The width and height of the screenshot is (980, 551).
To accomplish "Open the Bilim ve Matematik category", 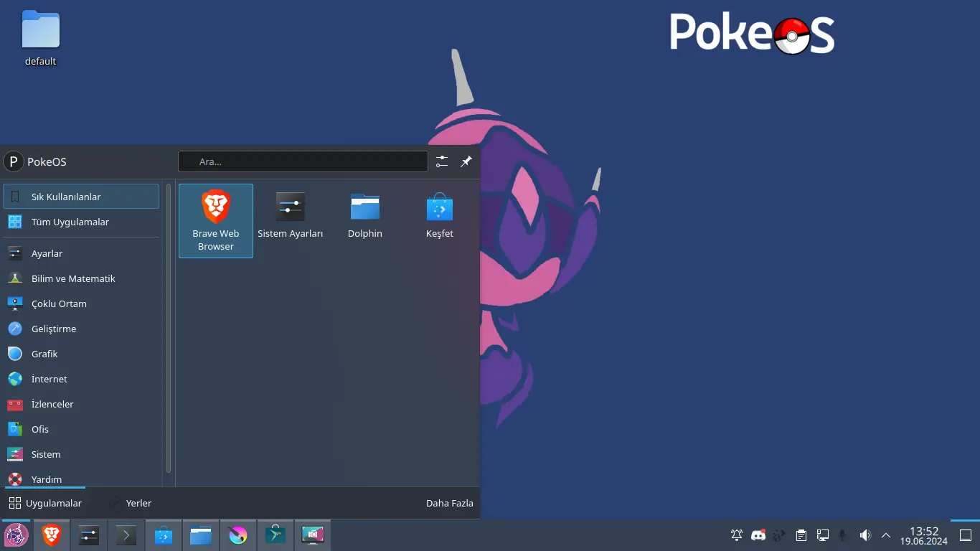I will [x=81, y=278].
